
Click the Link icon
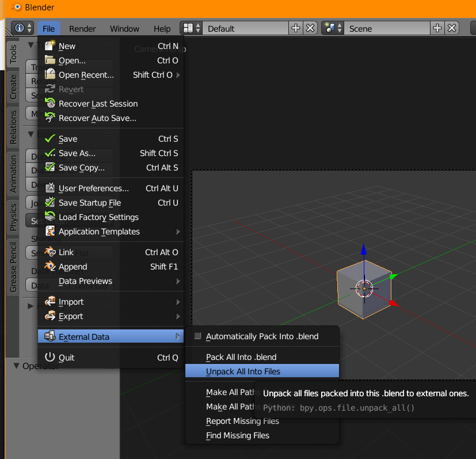pyautogui.click(x=49, y=252)
